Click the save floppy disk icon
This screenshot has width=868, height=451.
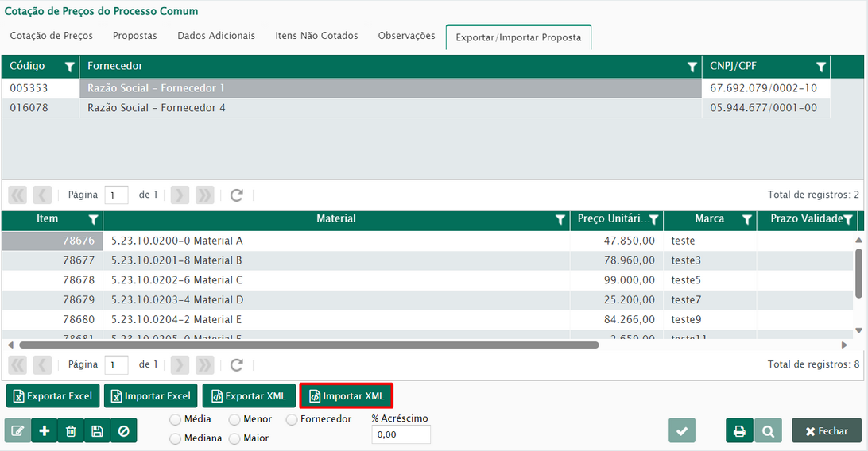tap(97, 430)
